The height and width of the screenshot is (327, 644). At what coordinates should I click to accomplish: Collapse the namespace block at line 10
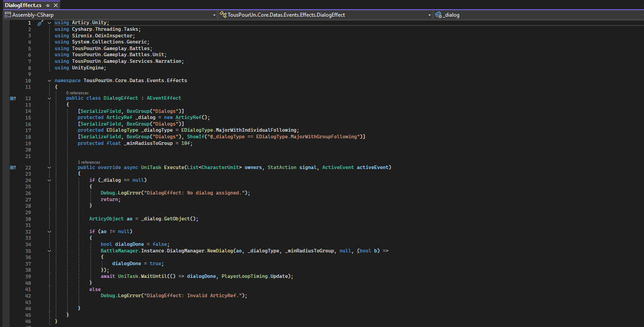49,80
